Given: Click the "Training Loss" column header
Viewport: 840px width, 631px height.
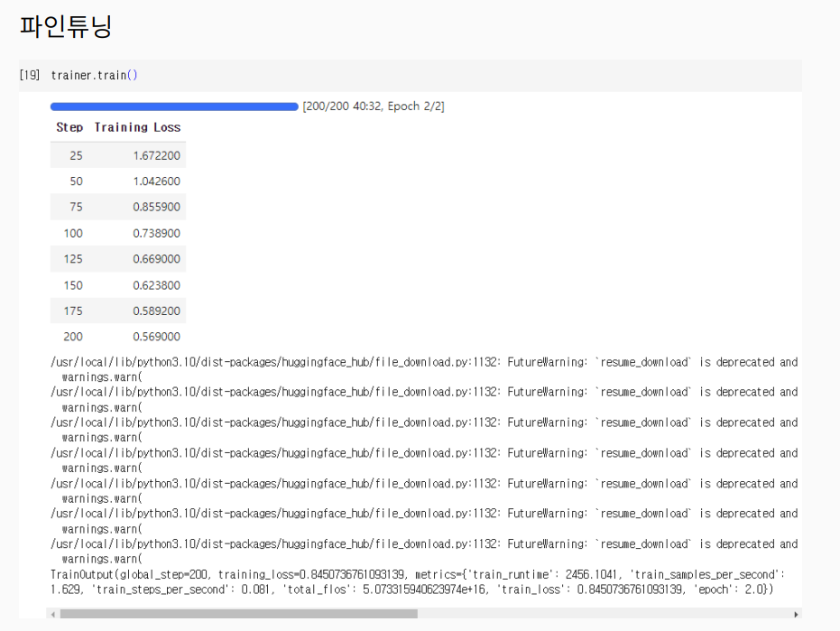Looking at the screenshot, I should [137, 127].
